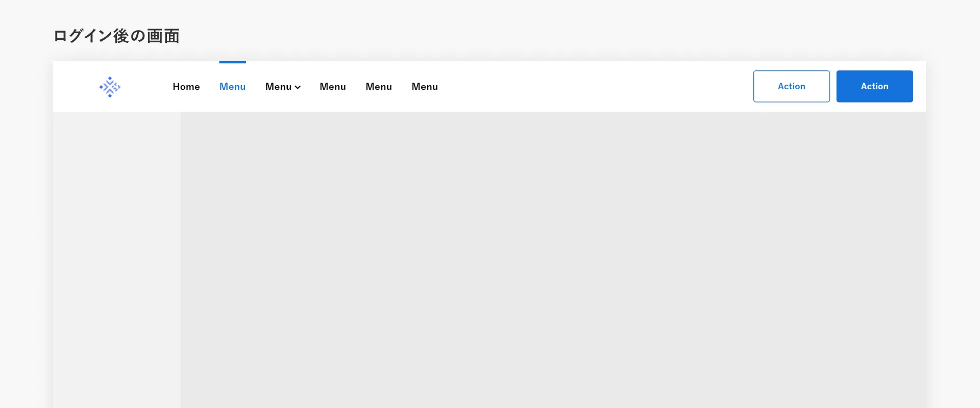Click the blue indicator bar above Menu
980x408 pixels.
(232, 62)
